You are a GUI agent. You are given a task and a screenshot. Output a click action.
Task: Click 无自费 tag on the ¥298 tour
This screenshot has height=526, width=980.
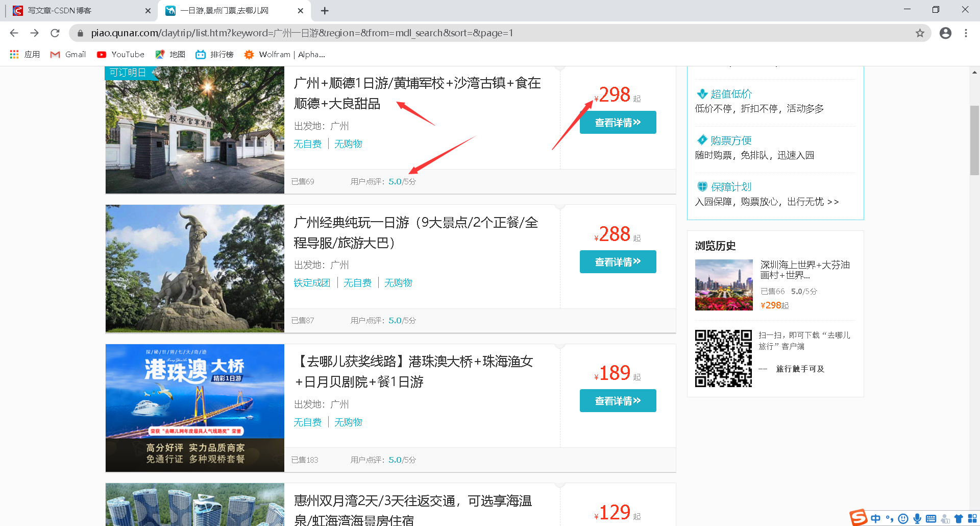click(308, 144)
